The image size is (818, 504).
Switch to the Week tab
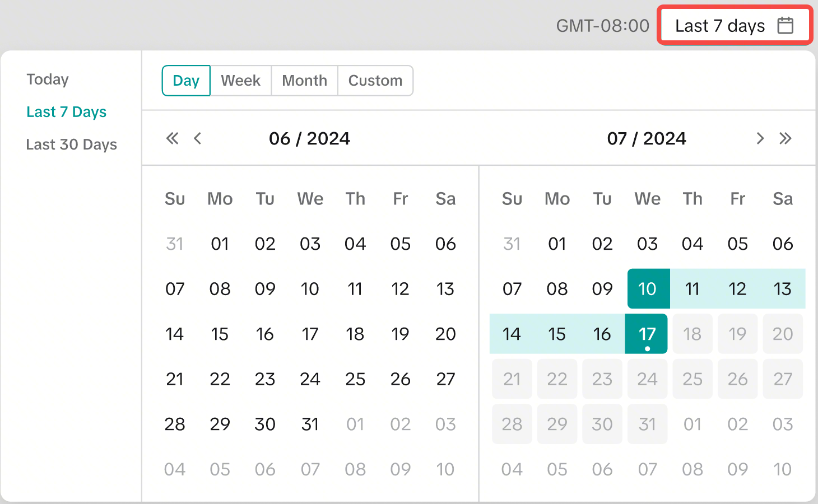pyautogui.click(x=240, y=81)
